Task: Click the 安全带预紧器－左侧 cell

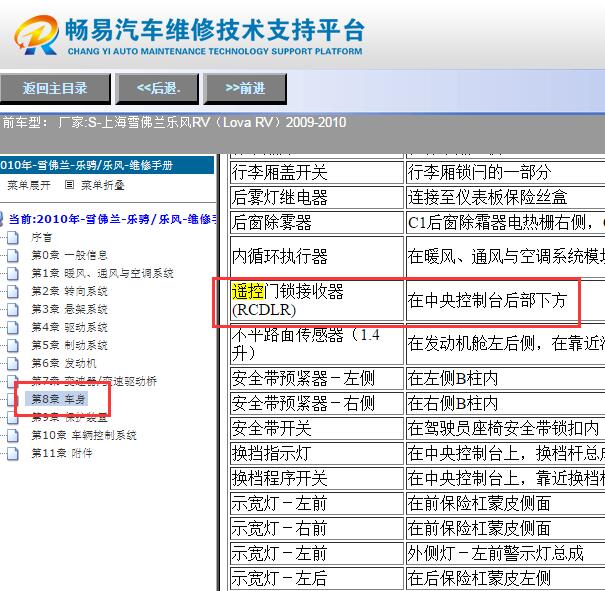Action: click(x=317, y=378)
